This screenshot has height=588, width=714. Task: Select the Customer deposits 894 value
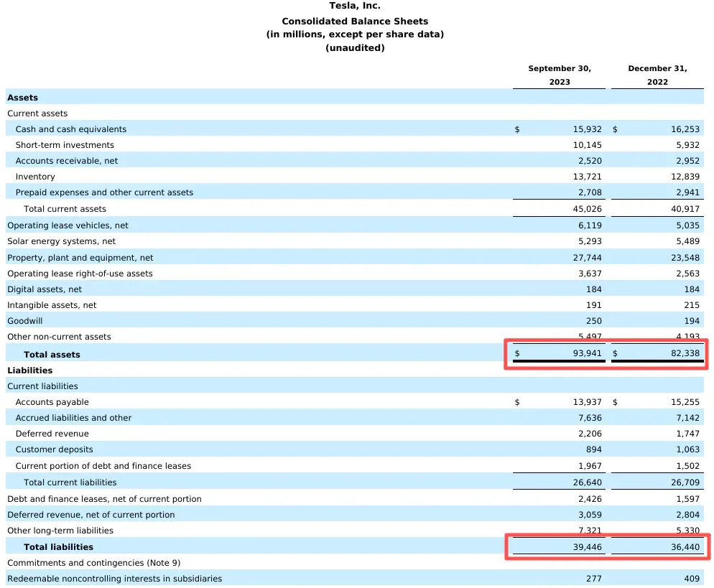(x=594, y=449)
